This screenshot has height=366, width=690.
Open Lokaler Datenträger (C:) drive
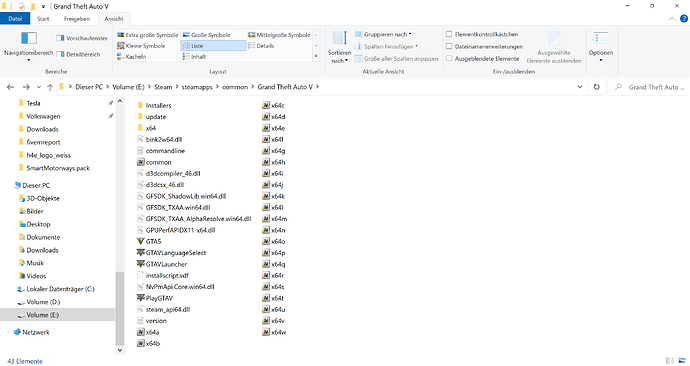click(x=60, y=289)
